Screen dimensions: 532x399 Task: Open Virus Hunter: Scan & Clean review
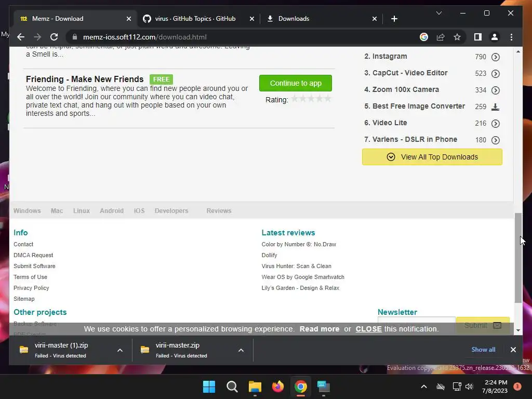pyautogui.click(x=296, y=266)
